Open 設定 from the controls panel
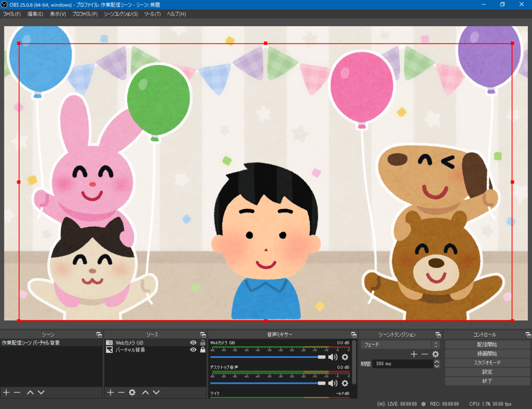 coord(487,372)
